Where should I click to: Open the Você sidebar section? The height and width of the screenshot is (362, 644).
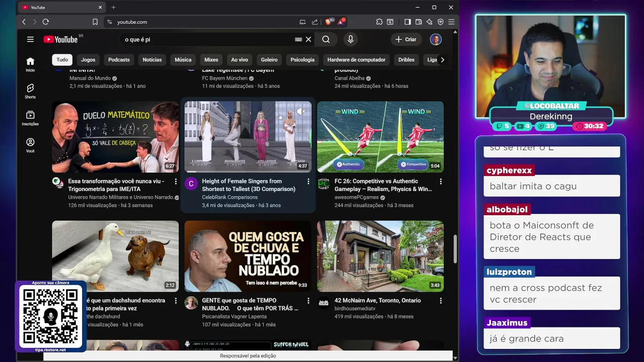(x=30, y=146)
